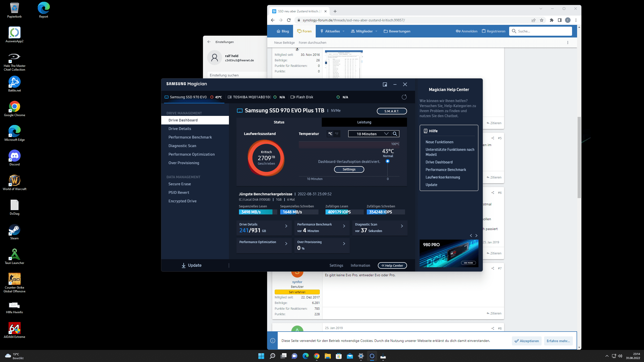This screenshot has width=644, height=362.
Task: Open the weather widget showing 15°C
Action: tap(15, 356)
